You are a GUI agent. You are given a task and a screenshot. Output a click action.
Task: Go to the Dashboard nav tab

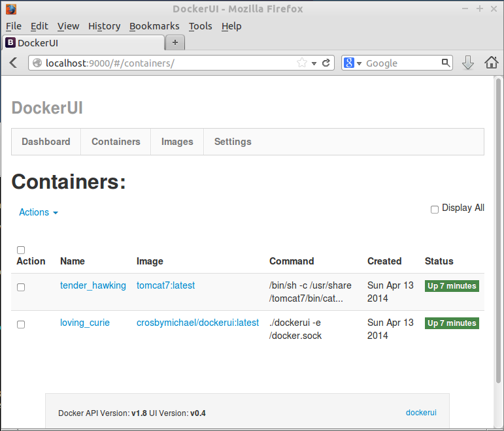pos(46,142)
